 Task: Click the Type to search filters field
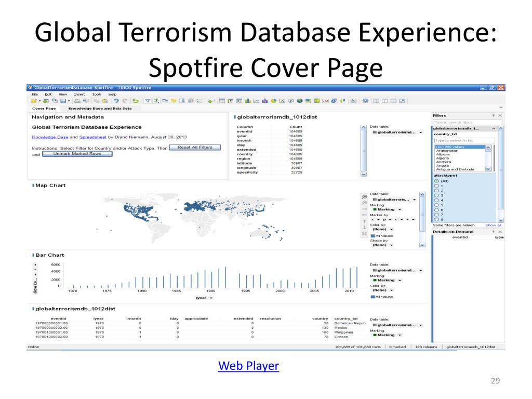tap(467, 122)
